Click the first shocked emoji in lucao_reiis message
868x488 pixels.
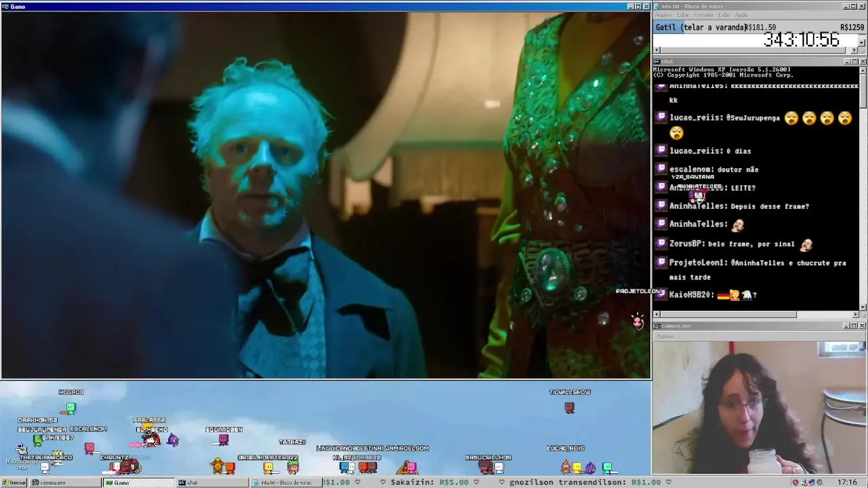tap(791, 118)
